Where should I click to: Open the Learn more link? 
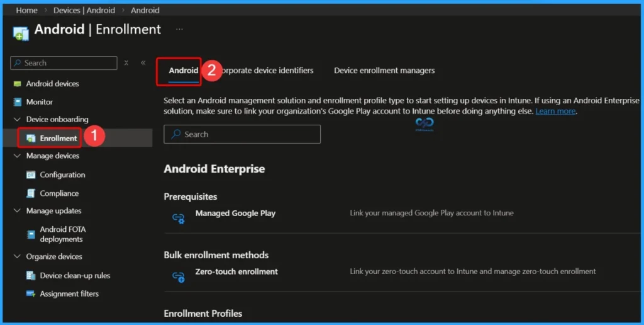(x=555, y=111)
